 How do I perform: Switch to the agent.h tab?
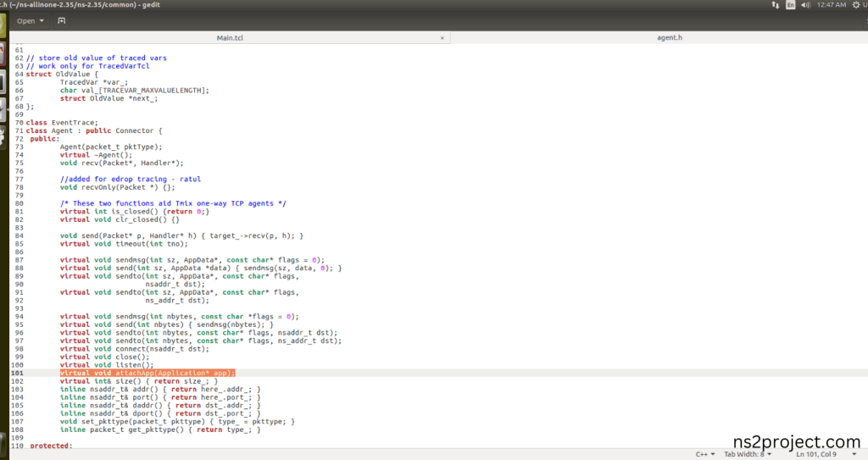pos(670,37)
